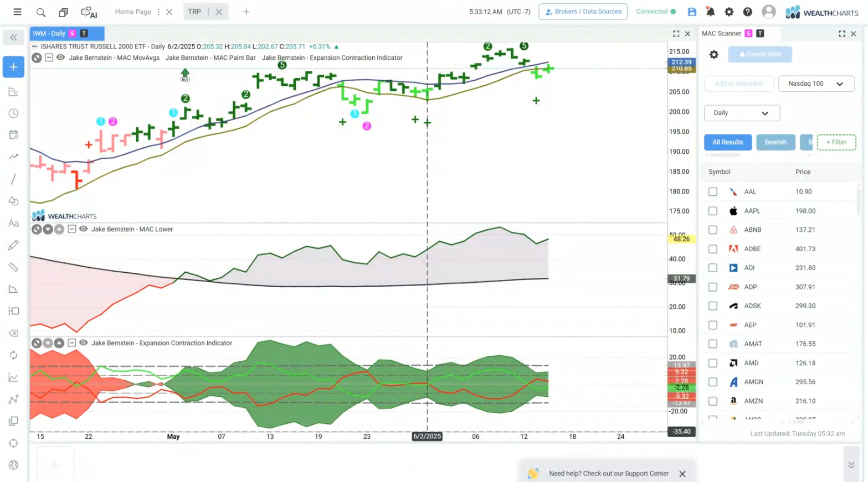The height and width of the screenshot is (482, 868).
Task: Open the hamburger main menu
Action: click(x=17, y=12)
